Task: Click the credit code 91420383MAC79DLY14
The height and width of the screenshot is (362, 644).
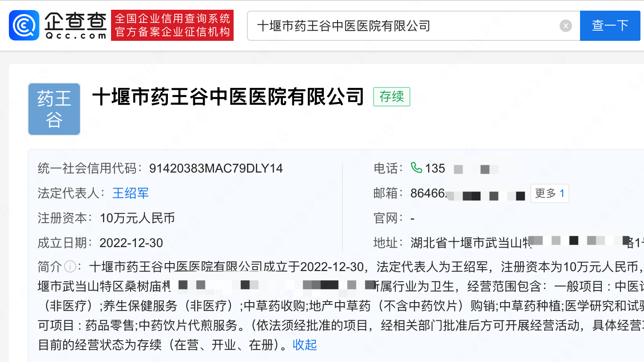Action: click(216, 169)
